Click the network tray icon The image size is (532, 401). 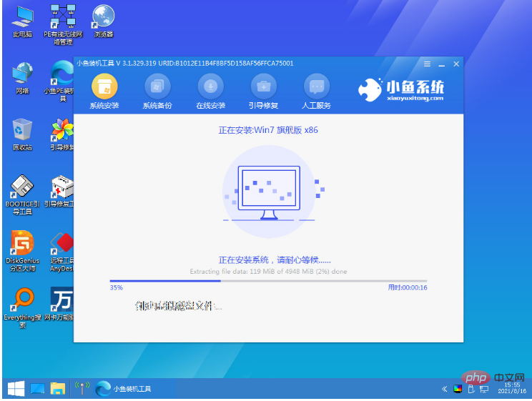point(484,389)
